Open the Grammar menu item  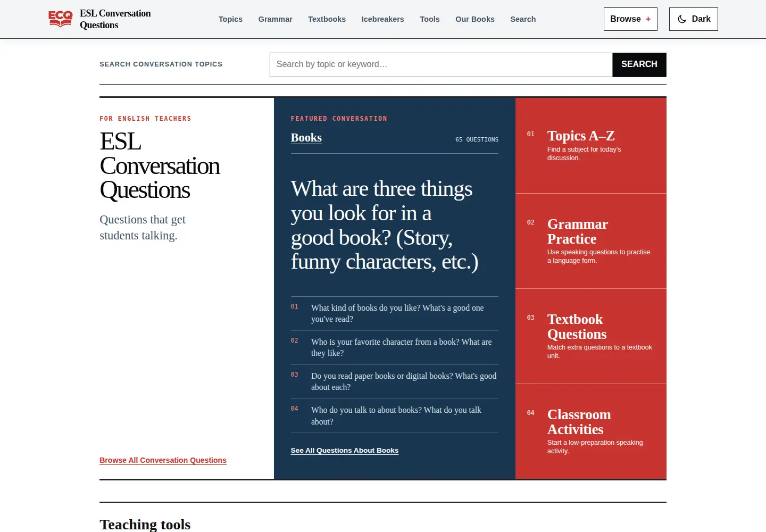276,19
